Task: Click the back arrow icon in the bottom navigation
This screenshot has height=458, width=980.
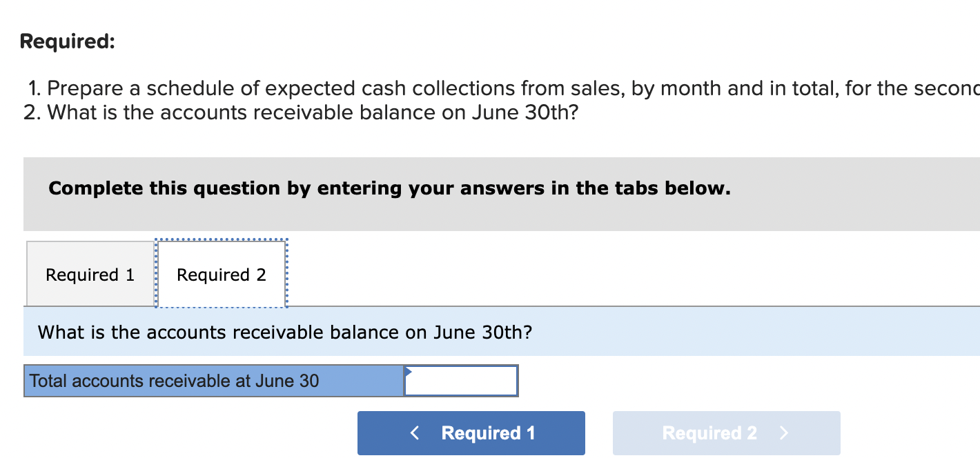Action: click(x=414, y=432)
